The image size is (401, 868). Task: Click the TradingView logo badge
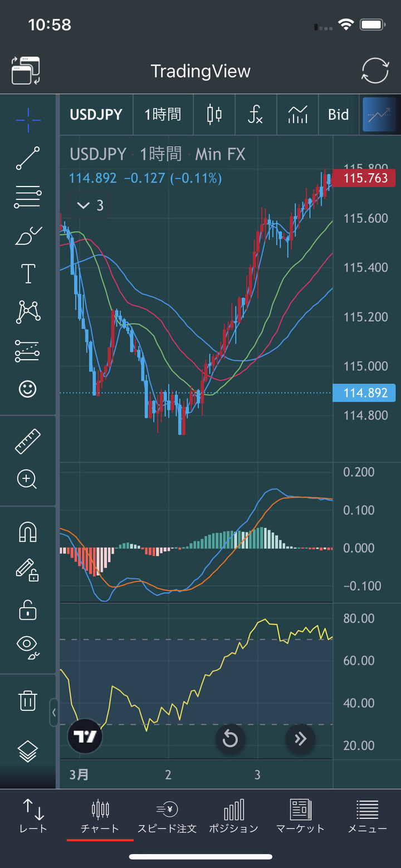tap(85, 737)
